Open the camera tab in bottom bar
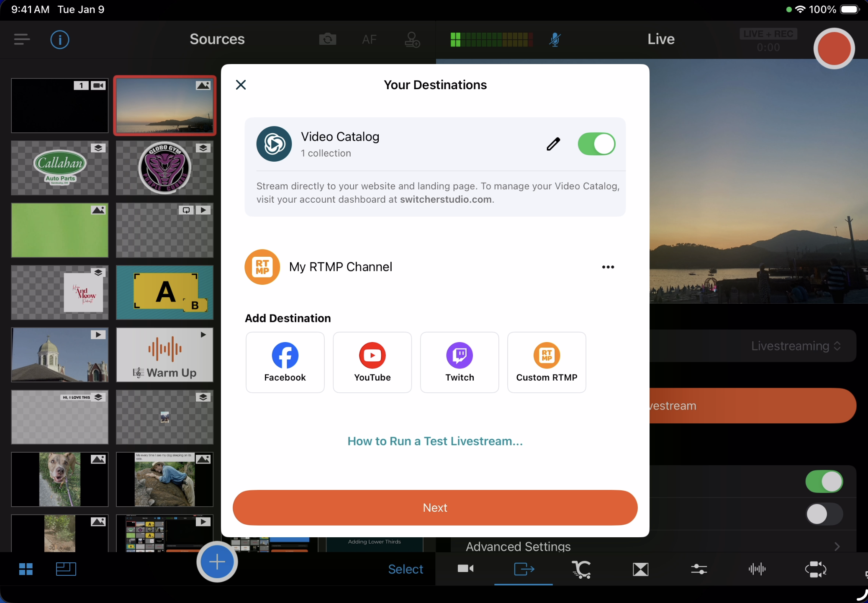Image resolution: width=868 pixels, height=603 pixels. coord(465,569)
